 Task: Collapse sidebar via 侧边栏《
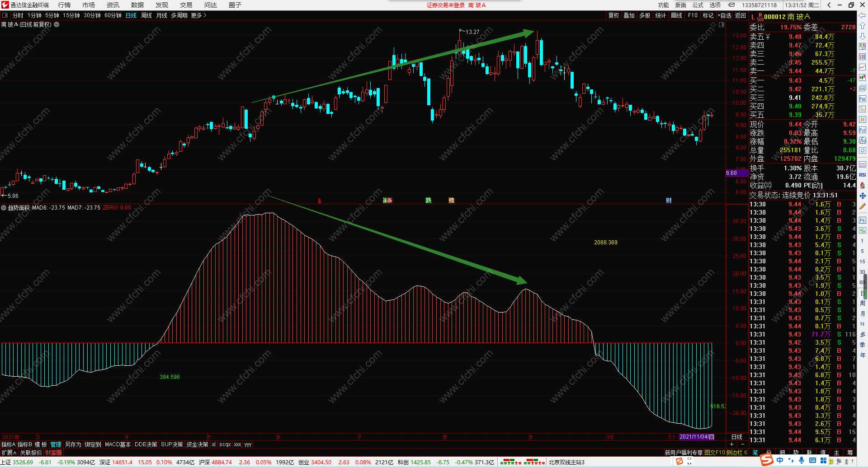[x=737, y=453]
